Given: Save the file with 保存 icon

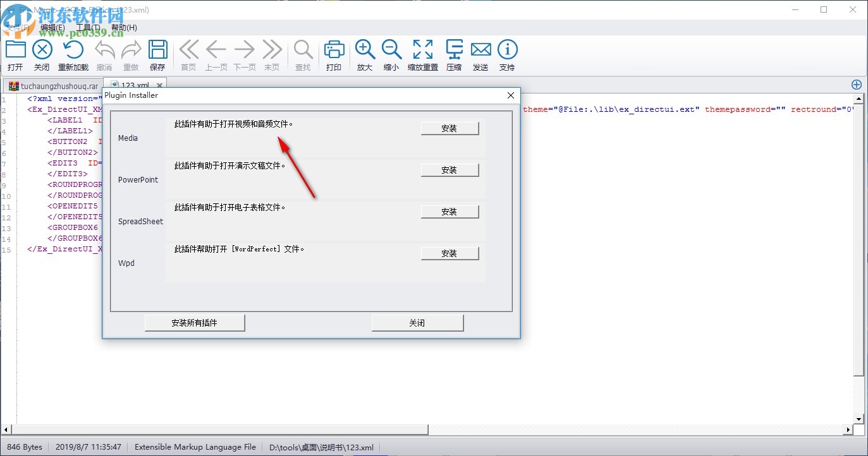Looking at the screenshot, I should [157, 50].
